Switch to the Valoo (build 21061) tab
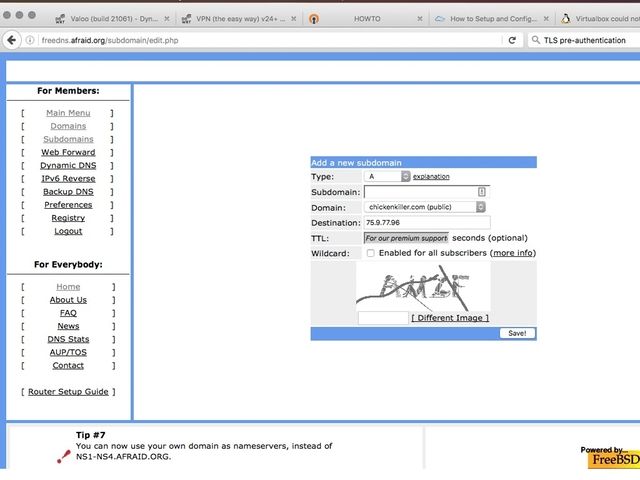This screenshot has height=480, width=640. [x=112, y=19]
